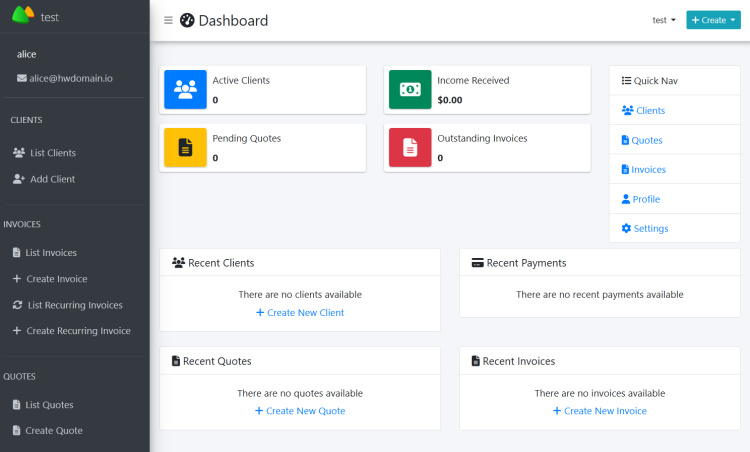Click the application logo in the sidebar

(23, 16)
